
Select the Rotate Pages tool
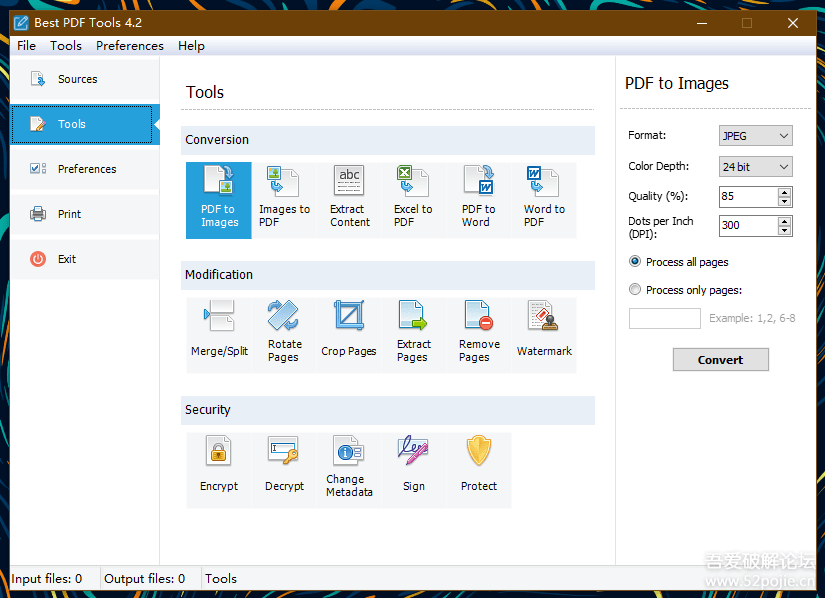(x=284, y=335)
